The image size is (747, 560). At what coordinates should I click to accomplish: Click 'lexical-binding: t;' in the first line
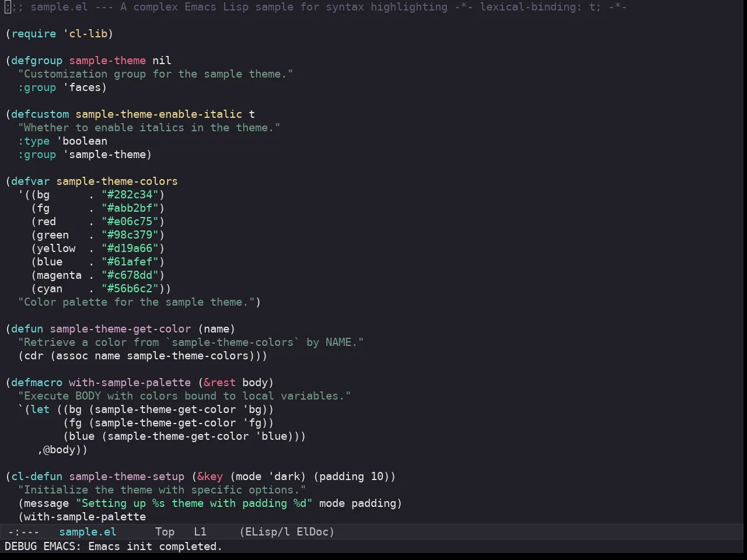coord(540,7)
